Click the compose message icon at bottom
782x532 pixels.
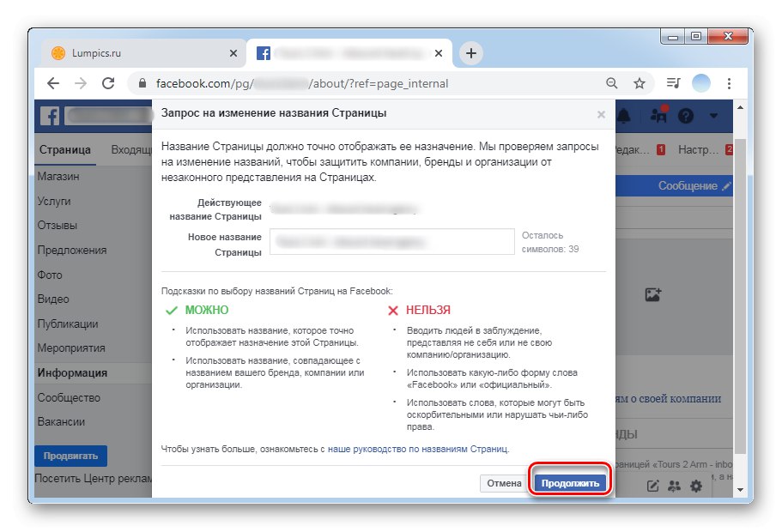tap(653, 486)
